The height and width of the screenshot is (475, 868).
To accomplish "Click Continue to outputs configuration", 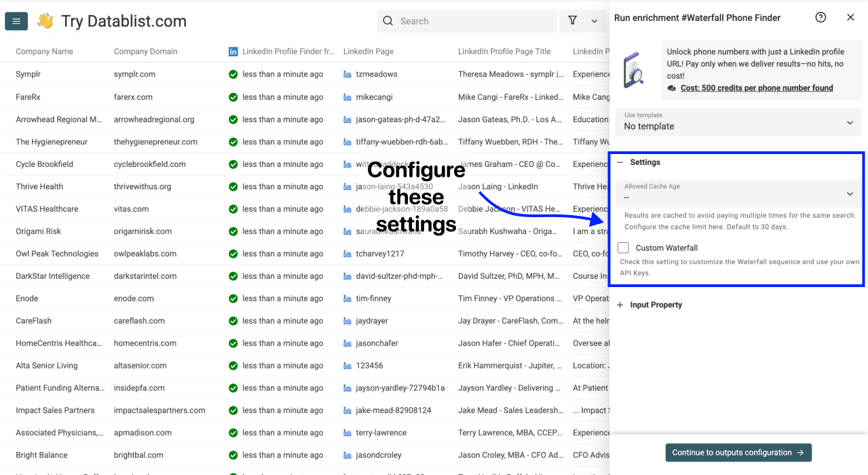I will pos(738,453).
